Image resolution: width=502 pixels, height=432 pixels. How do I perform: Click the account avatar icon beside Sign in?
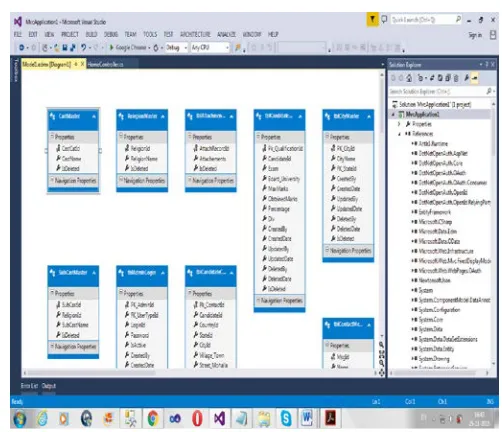[x=493, y=35]
